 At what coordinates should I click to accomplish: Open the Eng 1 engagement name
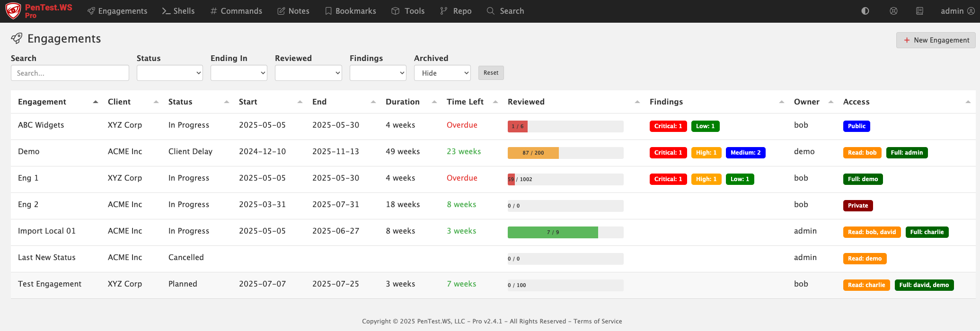(28, 178)
